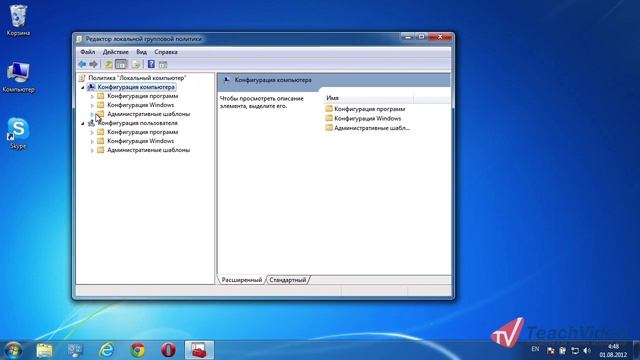
Task: Click the Back arrow in the toolbar
Action: coord(82,64)
